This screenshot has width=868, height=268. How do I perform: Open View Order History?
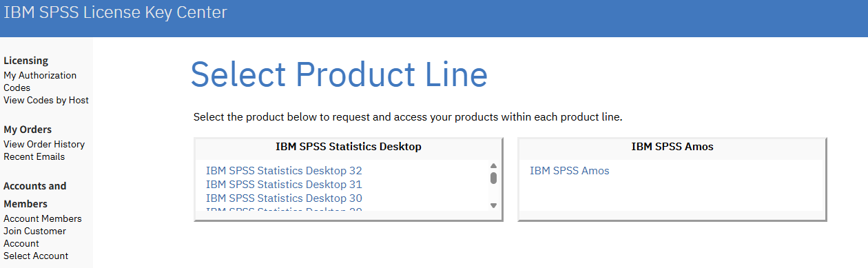tap(44, 144)
